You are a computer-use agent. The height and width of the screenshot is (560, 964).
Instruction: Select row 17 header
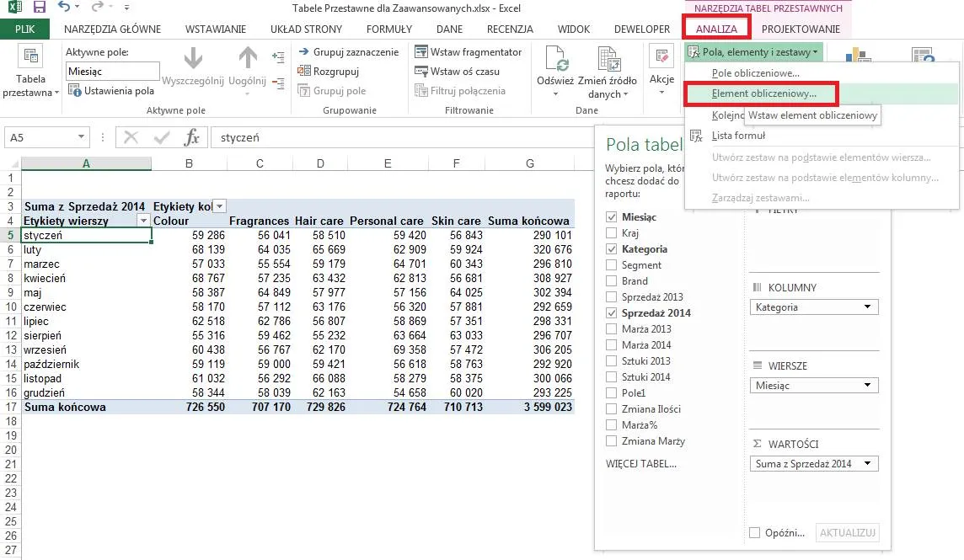point(11,407)
